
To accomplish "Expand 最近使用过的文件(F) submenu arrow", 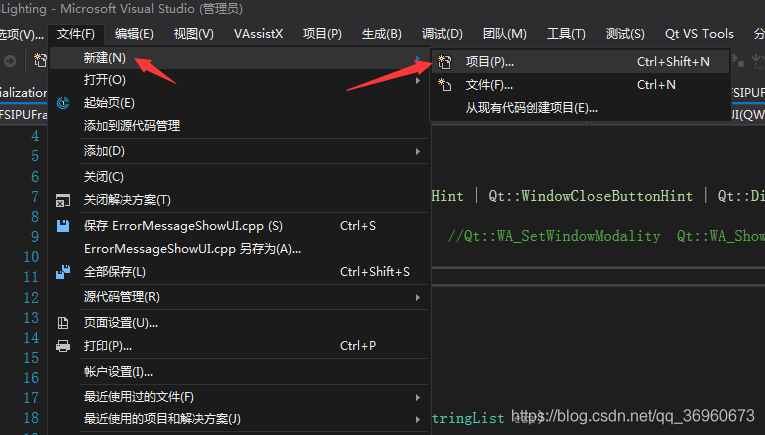I will click(418, 397).
